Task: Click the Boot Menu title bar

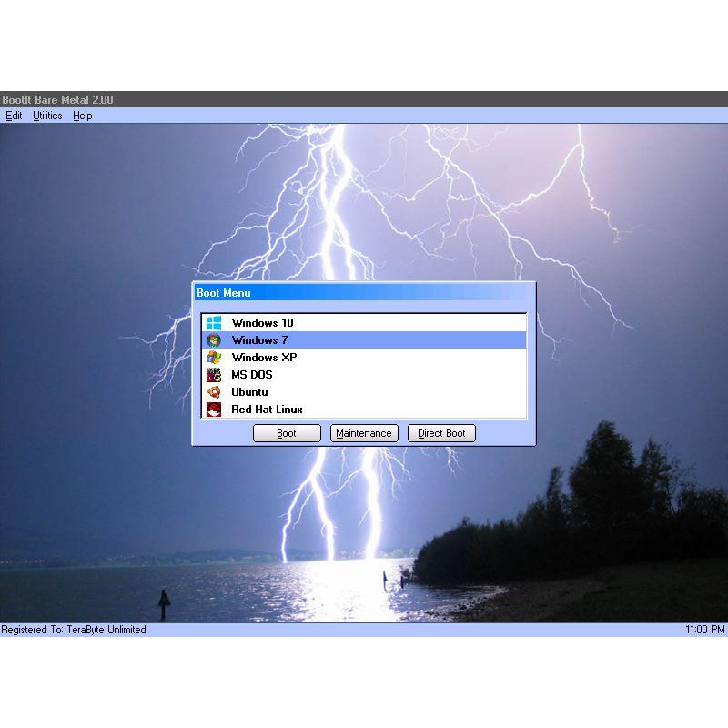Action: [x=318, y=293]
